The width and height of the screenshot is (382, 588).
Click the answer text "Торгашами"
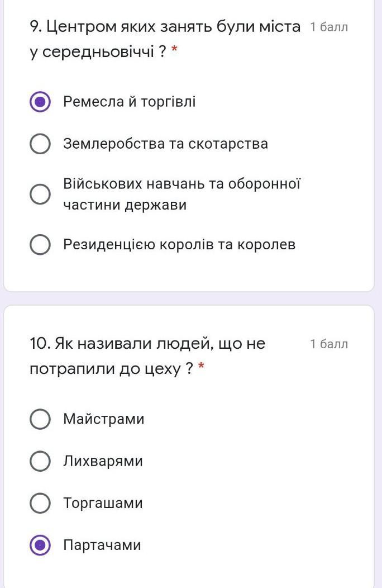coord(103,503)
